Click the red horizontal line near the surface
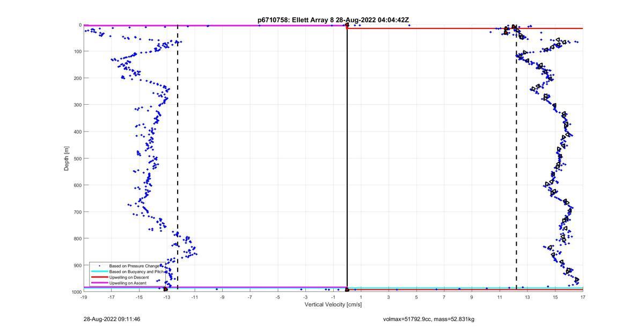This screenshot has height=328, width=644. pos(465,28)
